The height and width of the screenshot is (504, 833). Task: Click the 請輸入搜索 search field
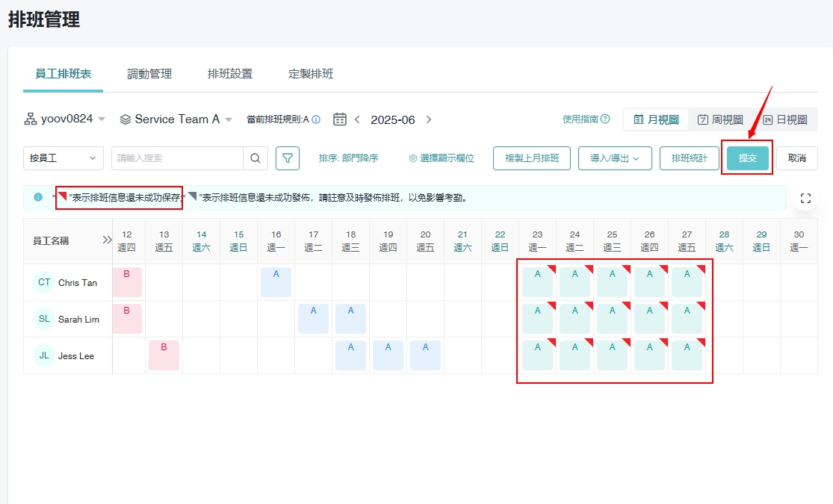pos(177,158)
